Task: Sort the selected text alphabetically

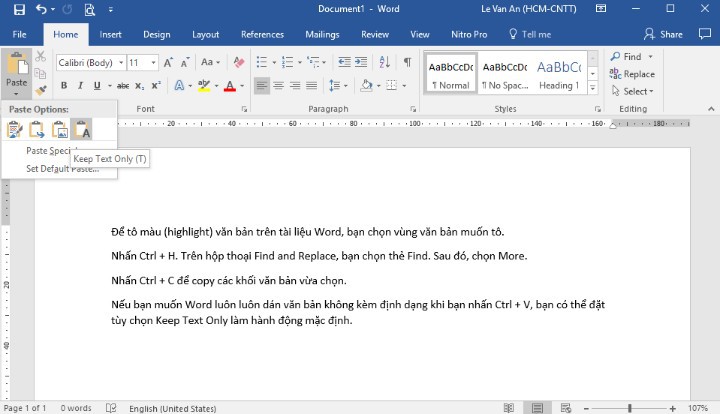Action: tap(385, 62)
